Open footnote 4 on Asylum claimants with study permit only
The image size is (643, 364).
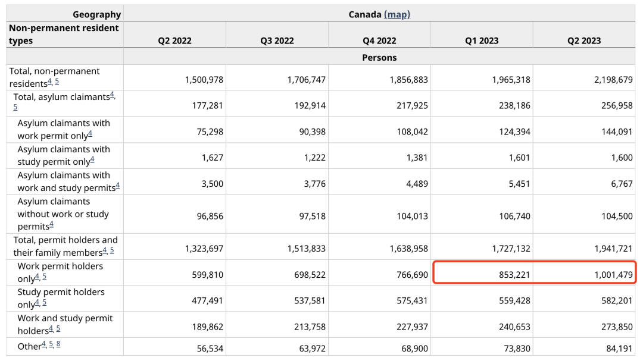[x=92, y=159]
